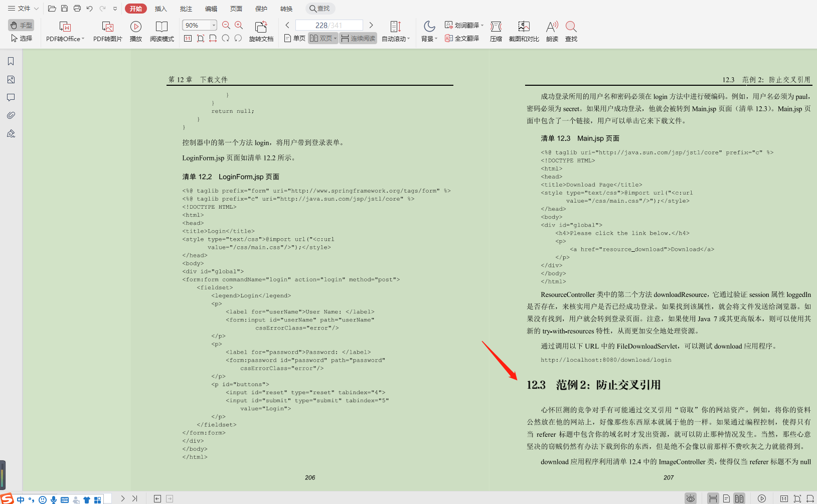
Task: Open the 查找 magnifier in the ribbon
Action: point(571,31)
